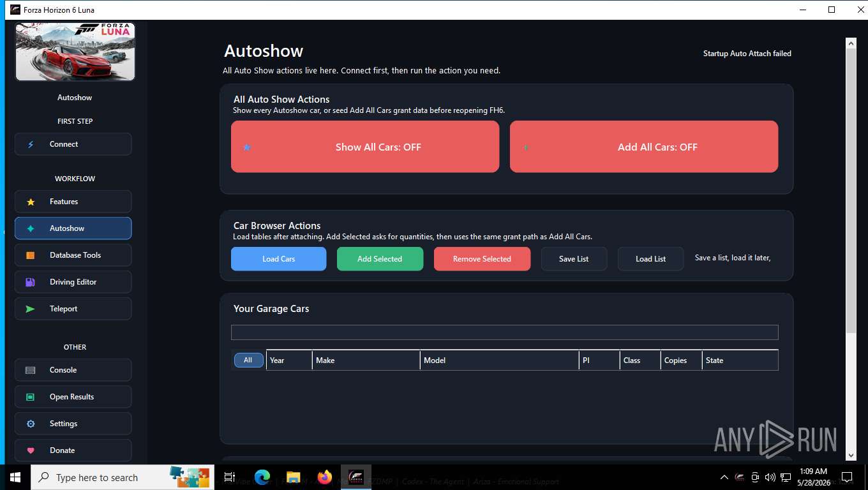The image size is (868, 490).
Task: Switch to the Teleport section
Action: (x=73, y=309)
